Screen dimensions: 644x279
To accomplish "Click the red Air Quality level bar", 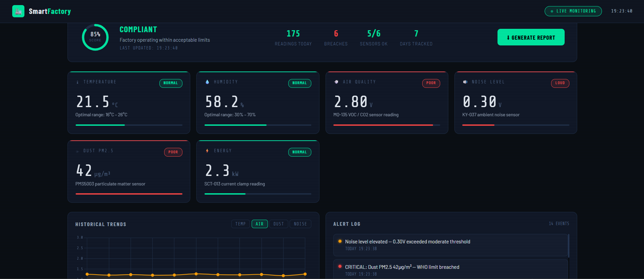I will (x=387, y=125).
